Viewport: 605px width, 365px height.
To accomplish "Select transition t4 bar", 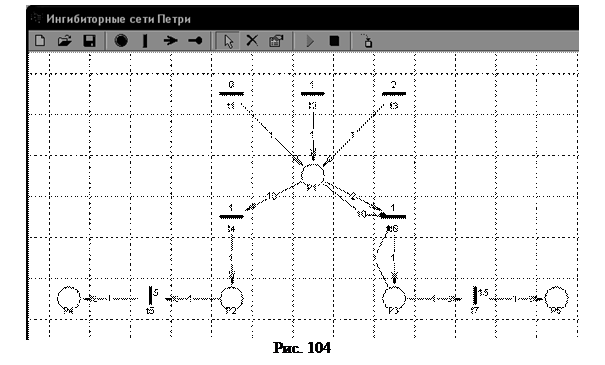I will click(231, 217).
